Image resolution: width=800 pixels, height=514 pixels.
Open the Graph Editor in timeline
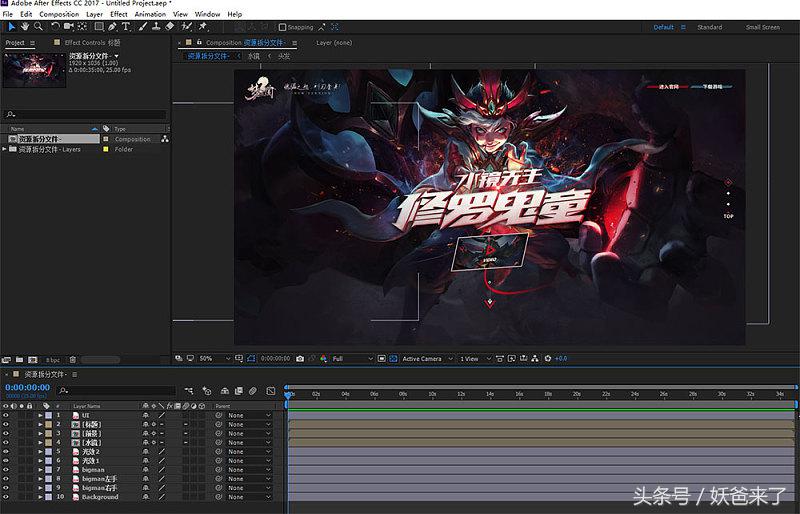coord(270,390)
